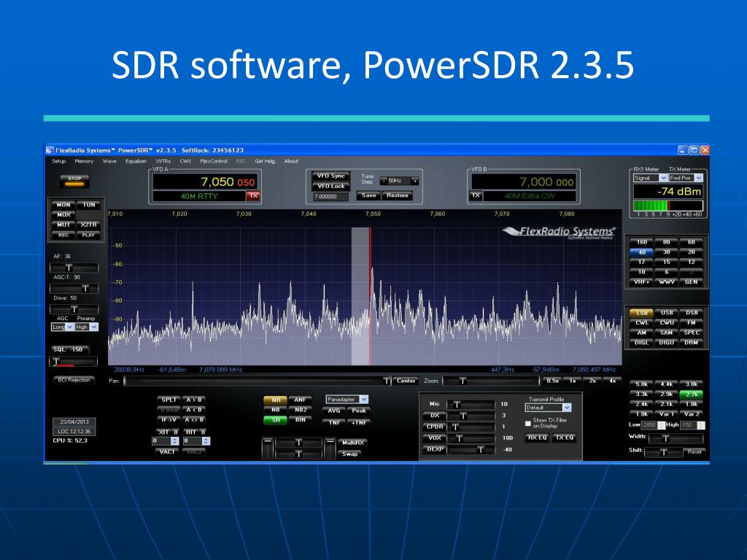
Task: Click the RIT offset stepper arrows
Action: 206,441
